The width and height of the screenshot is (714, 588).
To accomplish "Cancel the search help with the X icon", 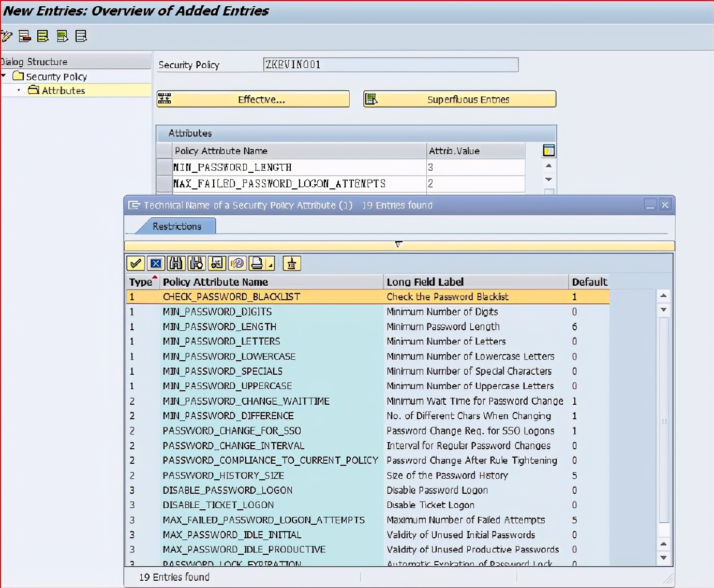I will point(156,263).
